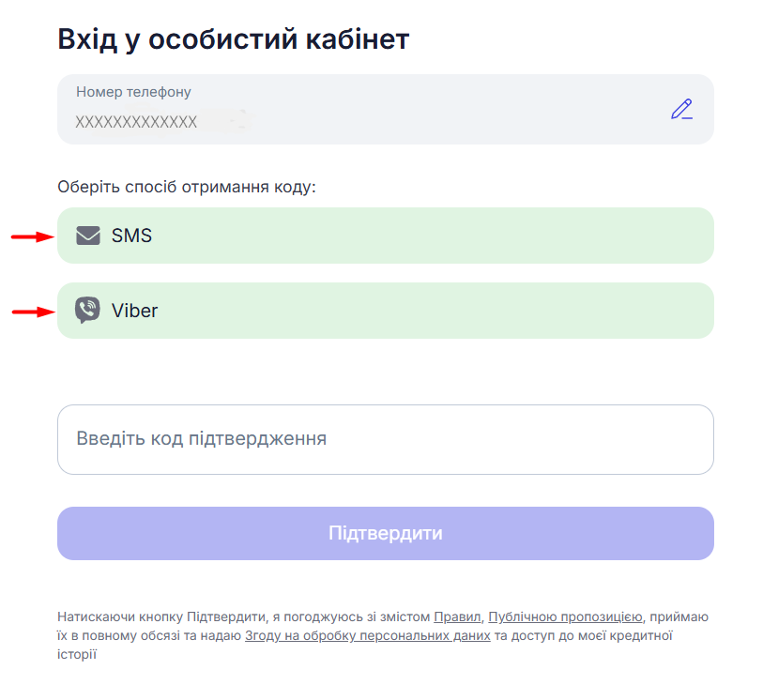Click the SMS envelope icon

click(88, 236)
